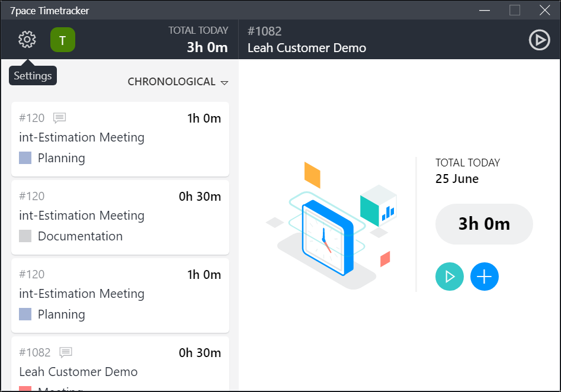
Task: Select the Documentation 0h 30m entry card
Action: pyautogui.click(x=120, y=217)
